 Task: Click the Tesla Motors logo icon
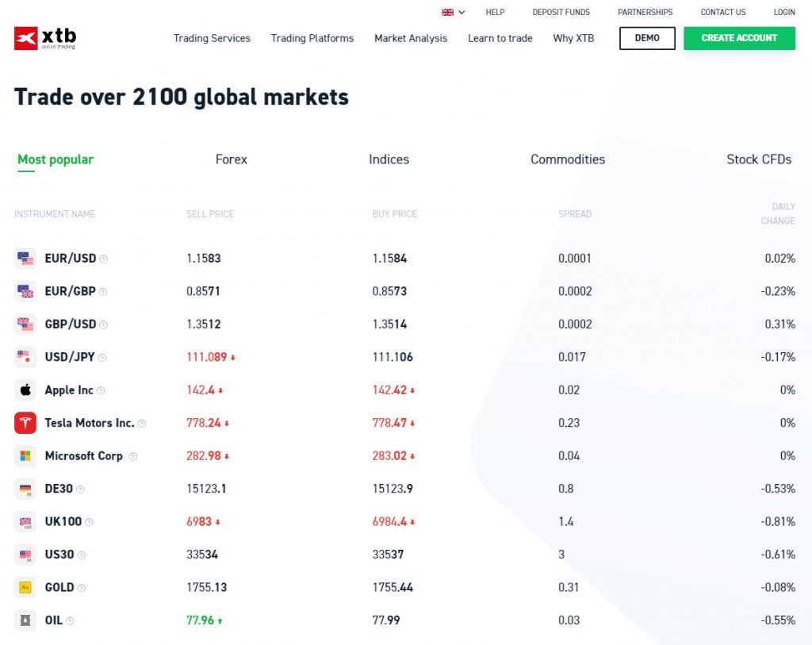click(x=25, y=423)
